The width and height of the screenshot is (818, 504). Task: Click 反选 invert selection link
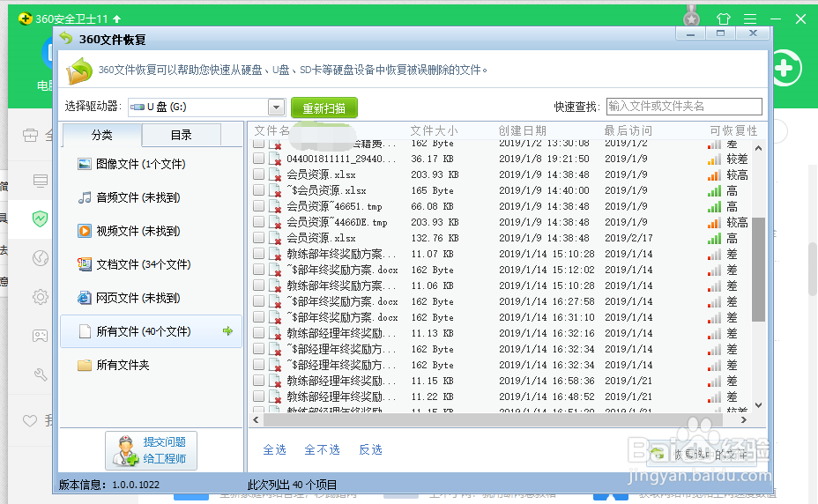tap(370, 449)
